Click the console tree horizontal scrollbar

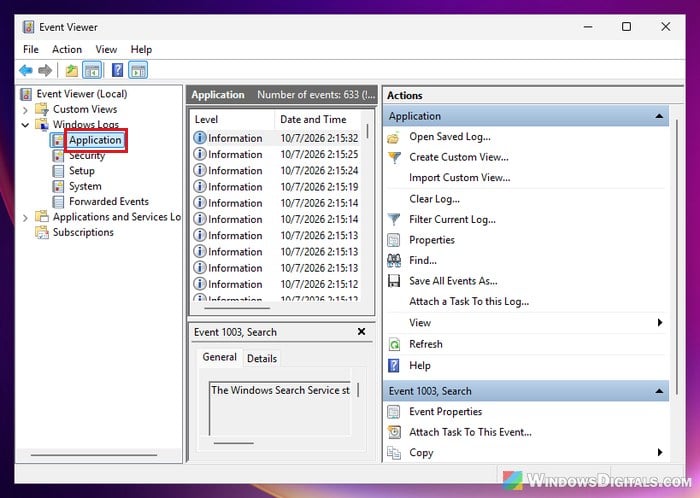coord(94,455)
